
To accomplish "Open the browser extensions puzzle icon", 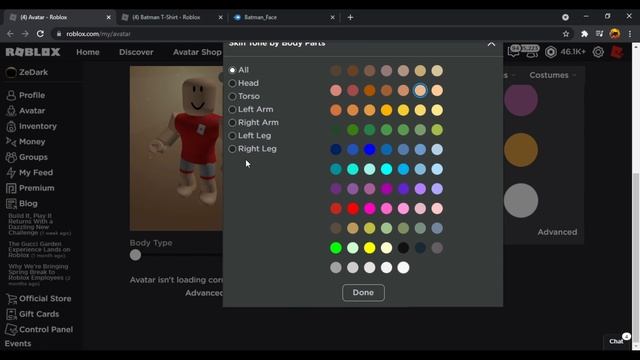I will (584, 34).
